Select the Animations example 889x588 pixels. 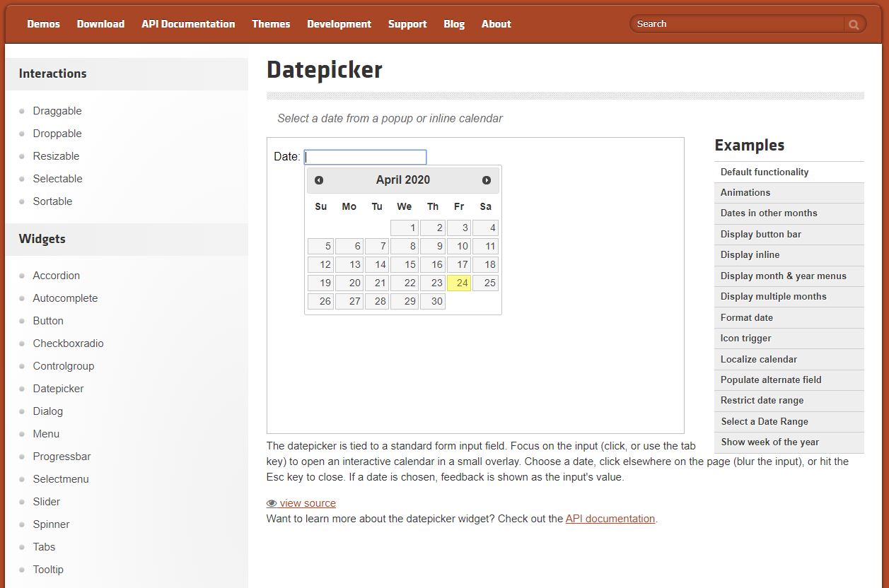click(x=789, y=193)
